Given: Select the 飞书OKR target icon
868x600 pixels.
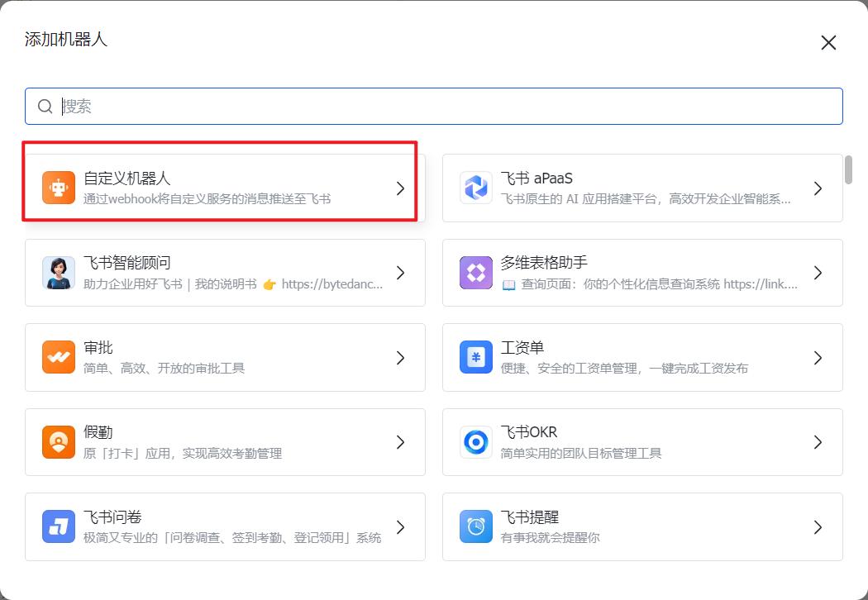Looking at the screenshot, I should click(x=476, y=442).
